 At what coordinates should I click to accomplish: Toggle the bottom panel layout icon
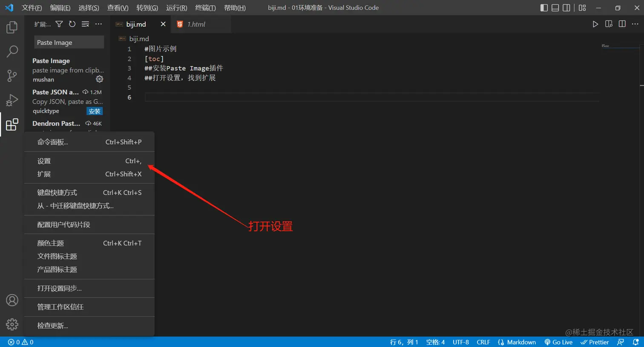555,8
